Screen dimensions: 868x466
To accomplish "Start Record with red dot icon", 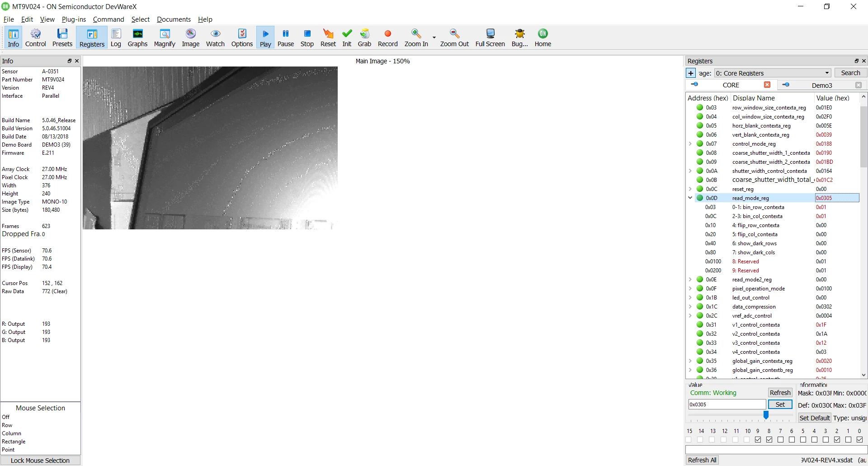I will point(387,38).
